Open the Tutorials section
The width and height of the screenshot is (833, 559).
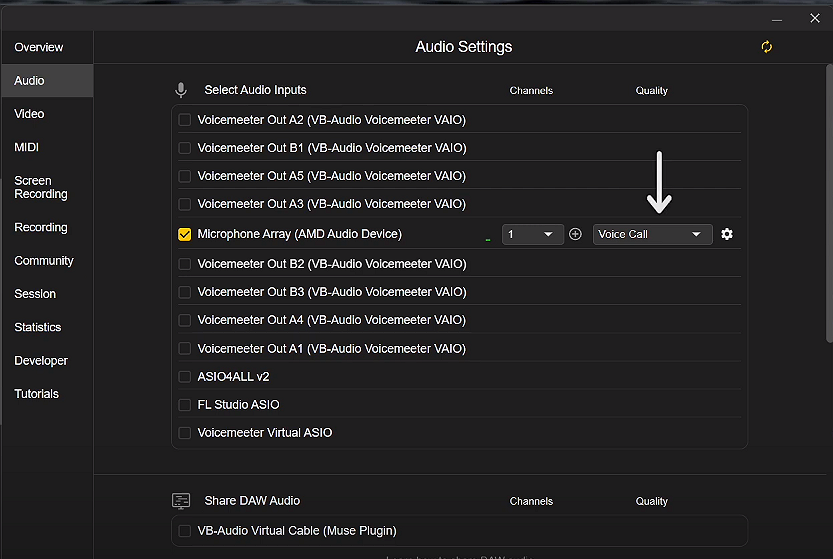click(x=47, y=394)
